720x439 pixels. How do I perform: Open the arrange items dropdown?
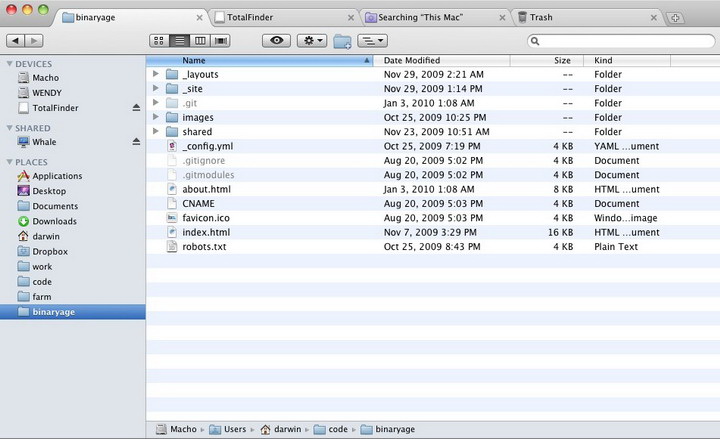(372, 41)
